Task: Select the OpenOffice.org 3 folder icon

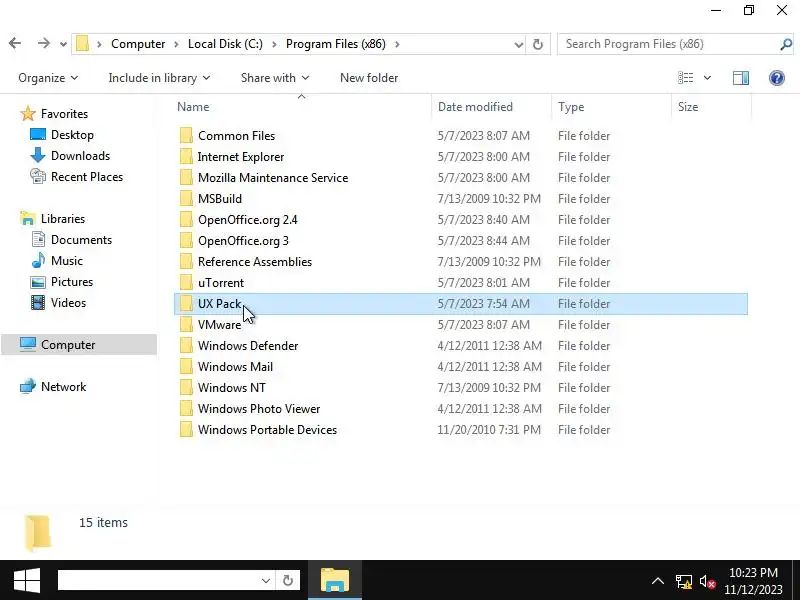Action: pos(186,240)
